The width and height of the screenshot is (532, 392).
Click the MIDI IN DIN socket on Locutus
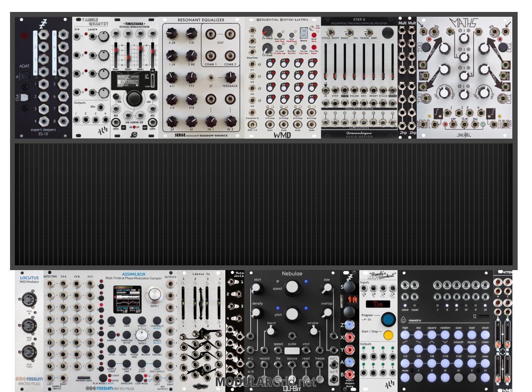click(x=29, y=299)
